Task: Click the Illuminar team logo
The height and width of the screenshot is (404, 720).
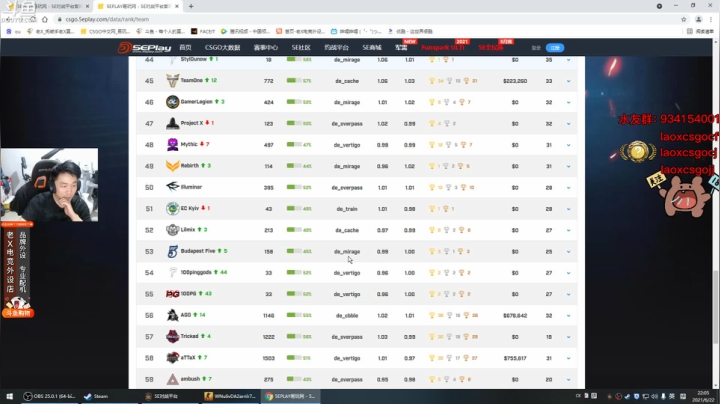Action: pos(172,187)
